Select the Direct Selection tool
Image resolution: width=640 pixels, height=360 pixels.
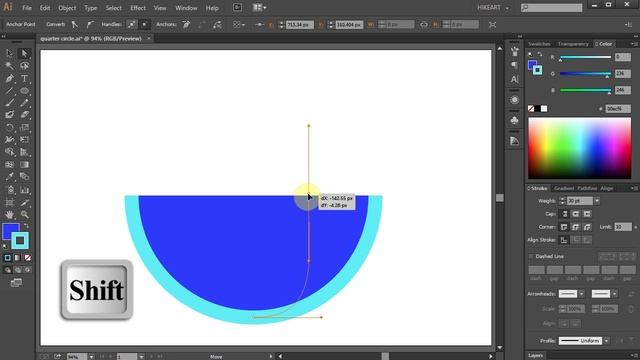[x=24, y=53]
